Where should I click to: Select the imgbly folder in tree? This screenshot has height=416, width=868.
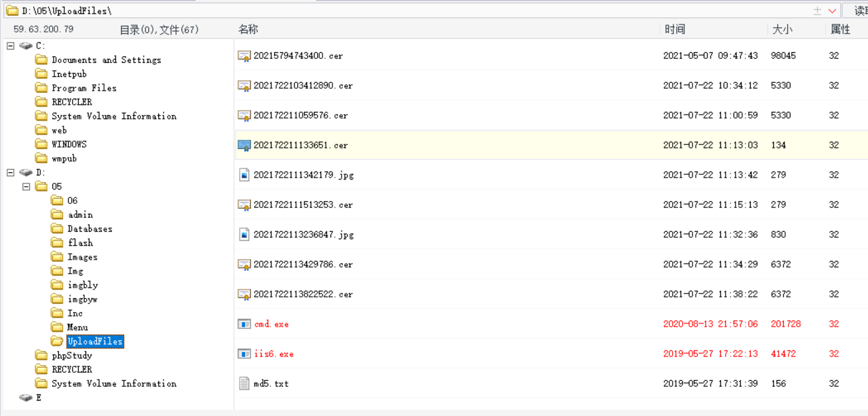tap(83, 285)
